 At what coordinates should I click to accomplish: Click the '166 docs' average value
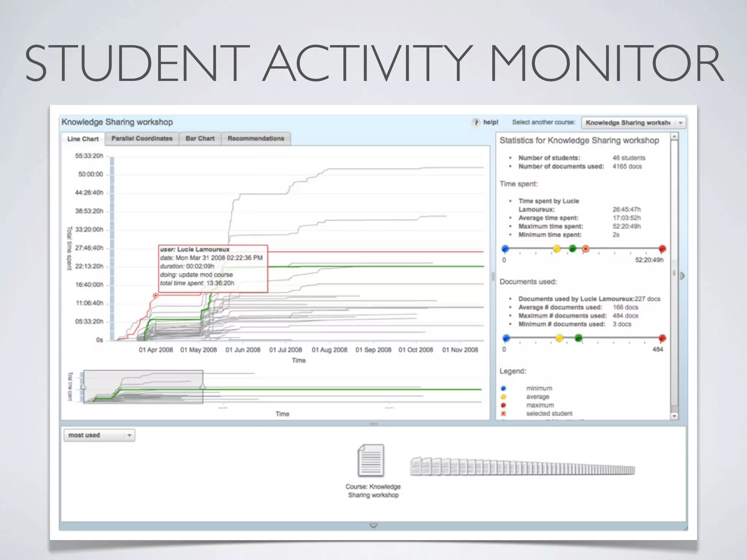click(x=625, y=307)
